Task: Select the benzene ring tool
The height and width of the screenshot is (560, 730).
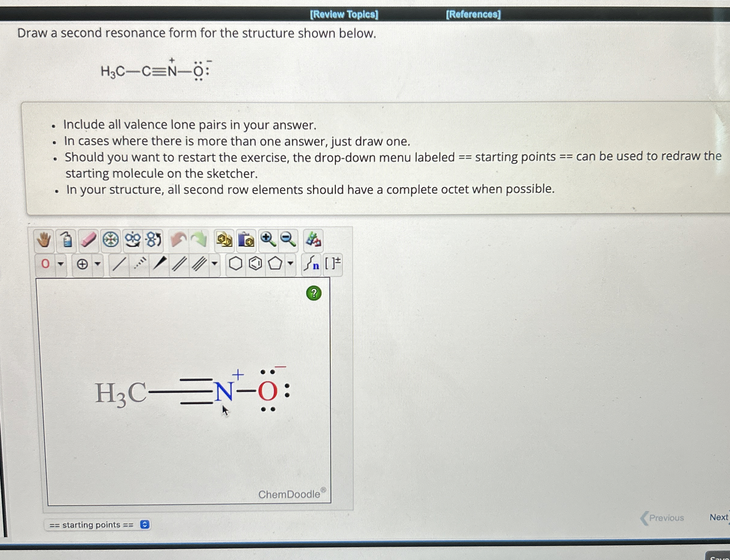Action: tap(255, 264)
